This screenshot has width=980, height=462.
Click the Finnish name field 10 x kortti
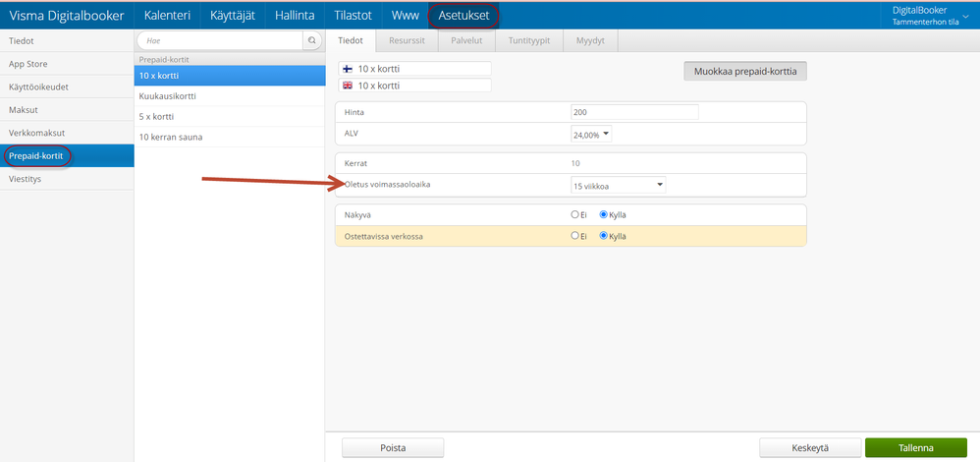(x=415, y=69)
